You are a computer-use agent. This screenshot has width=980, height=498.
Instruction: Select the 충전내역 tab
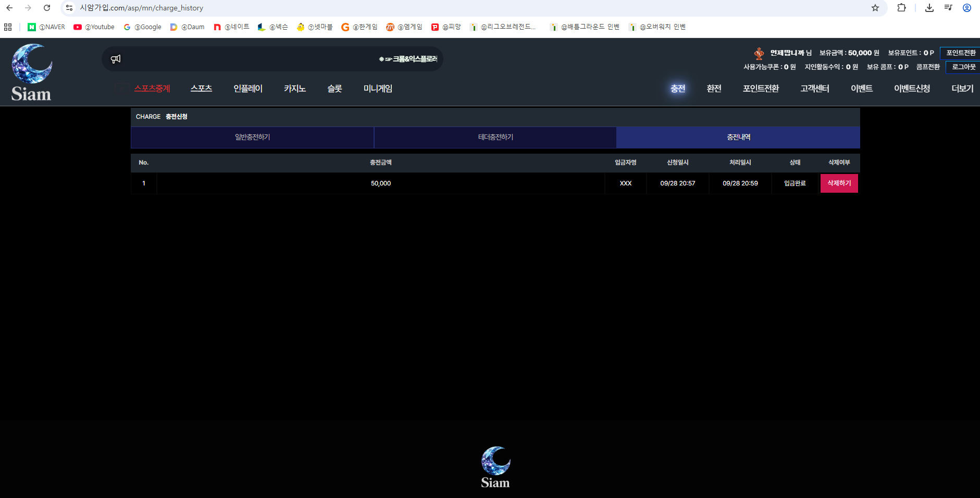click(738, 137)
